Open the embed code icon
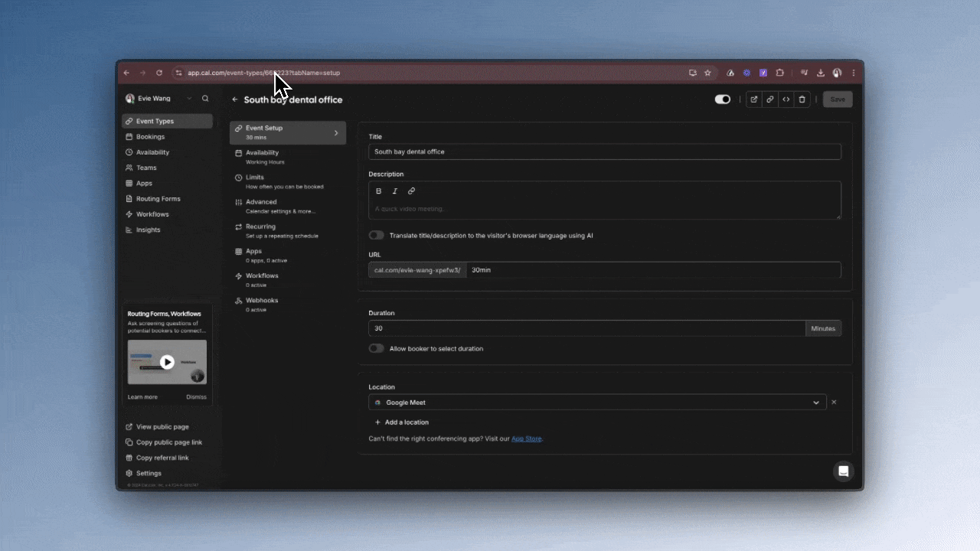Image resolution: width=980 pixels, height=551 pixels. coord(786,99)
